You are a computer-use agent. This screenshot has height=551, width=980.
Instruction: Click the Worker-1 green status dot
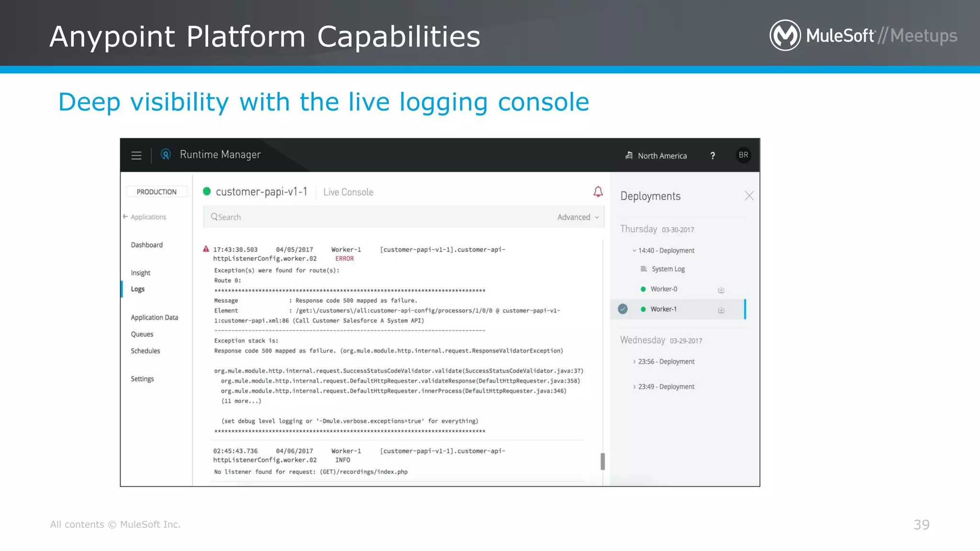click(643, 309)
